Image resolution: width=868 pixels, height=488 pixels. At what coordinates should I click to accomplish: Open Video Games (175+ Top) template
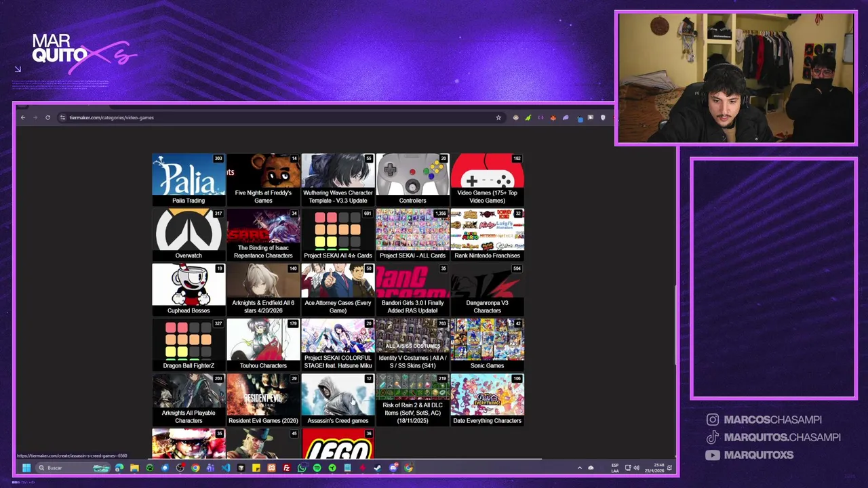pyautogui.click(x=487, y=180)
